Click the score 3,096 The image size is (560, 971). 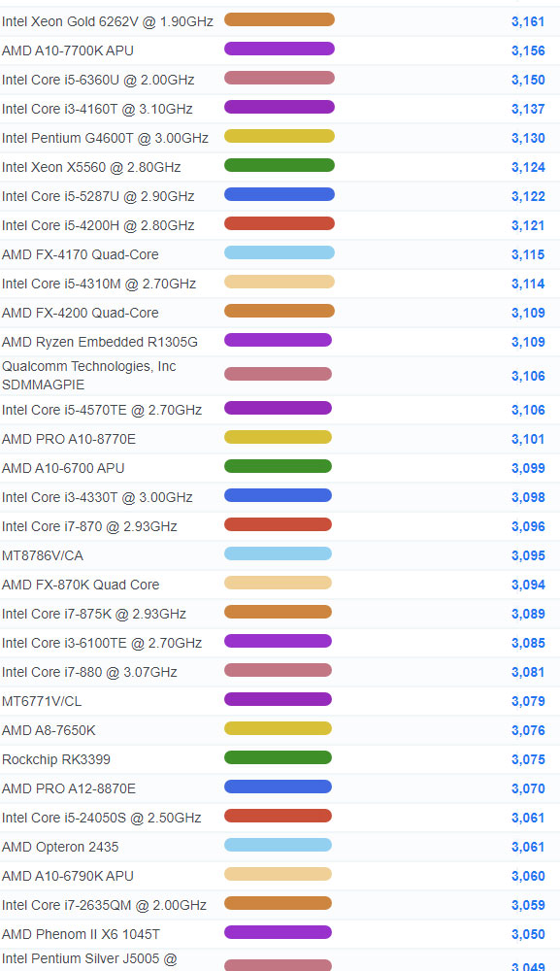(x=528, y=526)
